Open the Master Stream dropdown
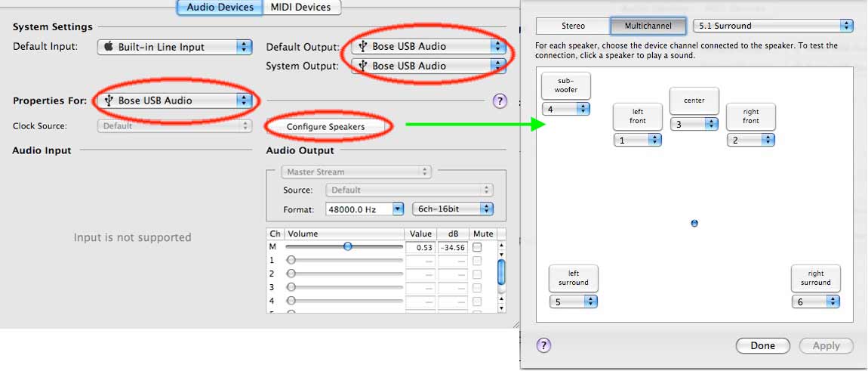Viewport: 868px width, 371px height. (356, 172)
